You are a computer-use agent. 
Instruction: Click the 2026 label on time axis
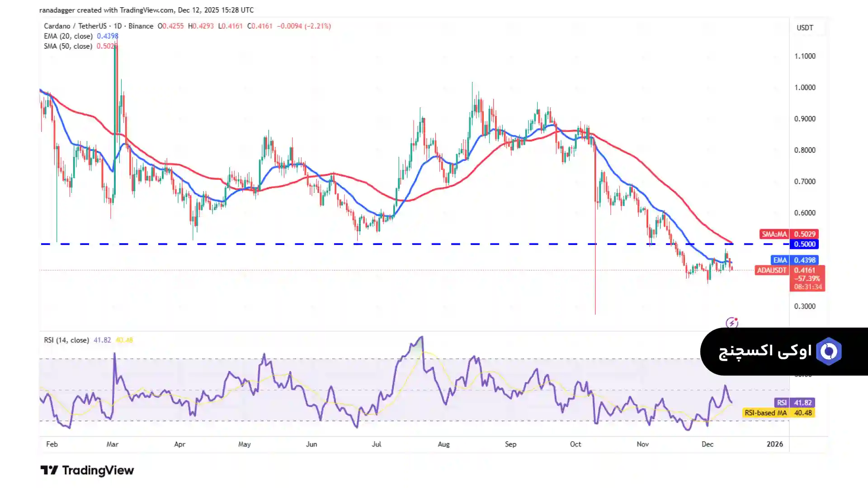(x=774, y=444)
